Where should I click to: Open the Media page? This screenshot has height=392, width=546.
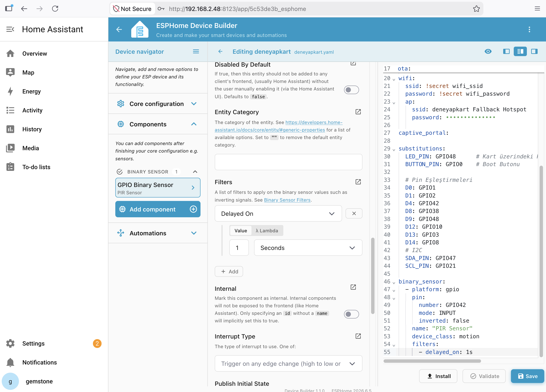pyautogui.click(x=54, y=148)
